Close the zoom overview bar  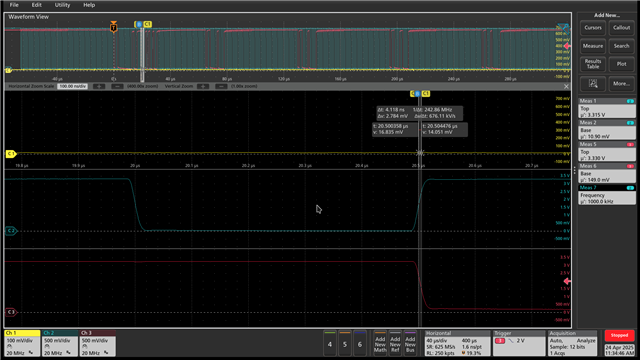click(566, 87)
